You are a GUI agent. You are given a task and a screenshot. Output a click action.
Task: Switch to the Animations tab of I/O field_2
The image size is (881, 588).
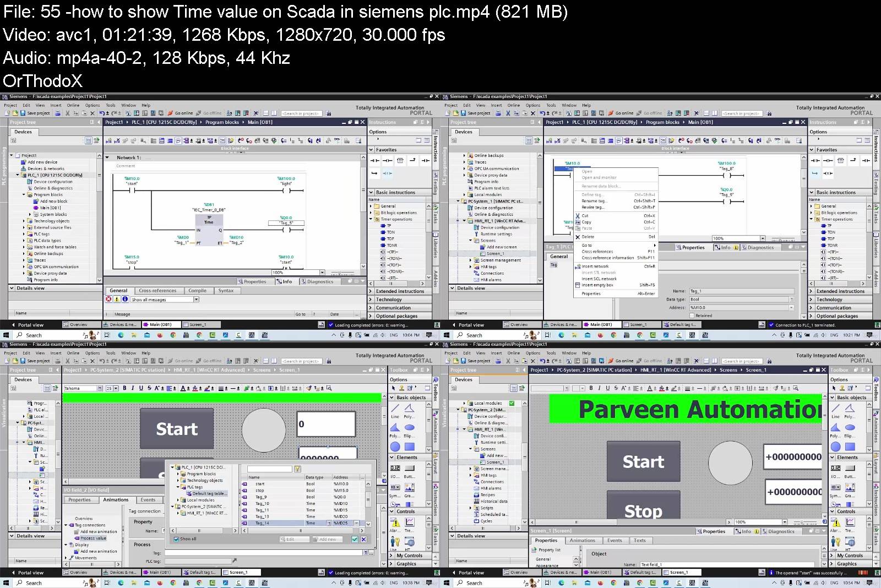tap(116, 500)
